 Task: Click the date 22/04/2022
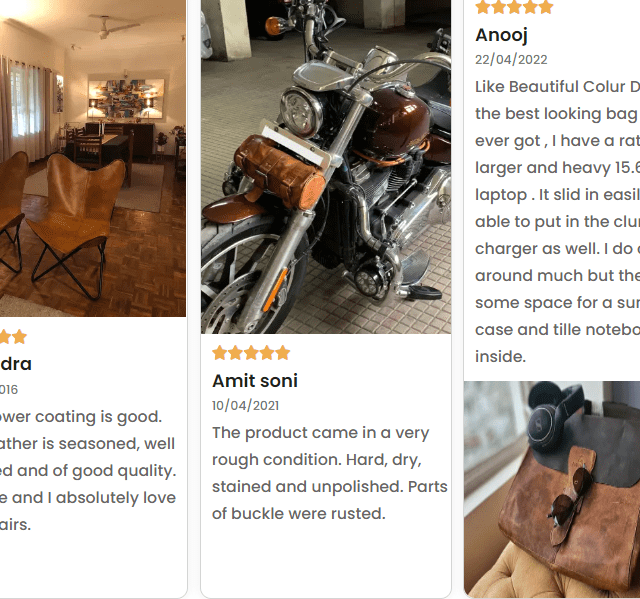[x=511, y=60]
